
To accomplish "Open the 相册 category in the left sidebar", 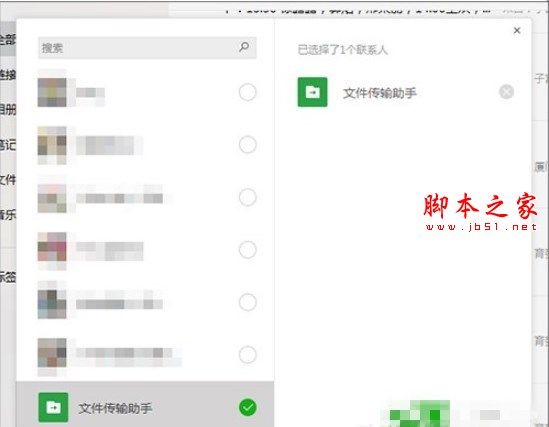I will pos(8,110).
